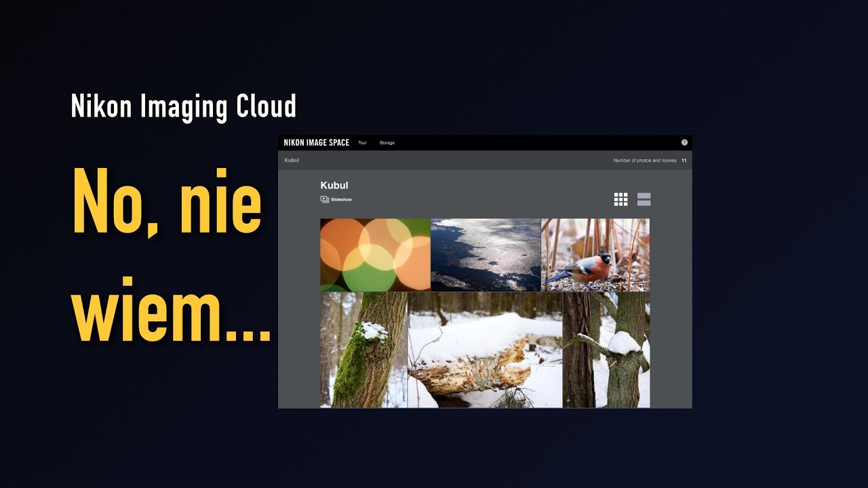868x488 pixels.
Task: Open the Storage menu item
Action: pyautogui.click(x=387, y=143)
